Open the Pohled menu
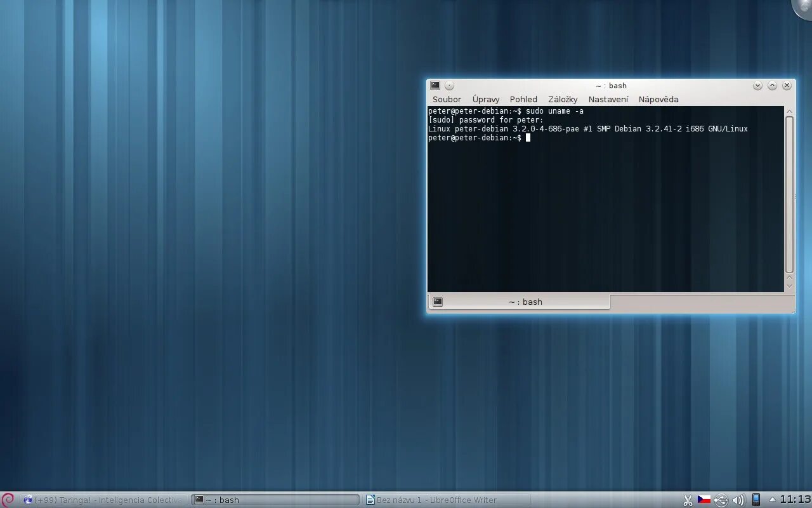Image resolution: width=812 pixels, height=508 pixels. point(523,99)
